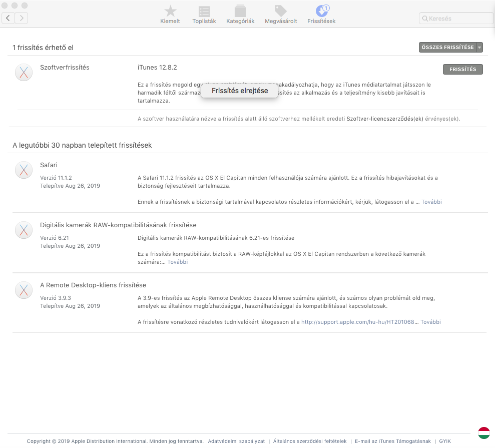Screen dimensions: 495x448
Task: Open the Szoftver-licencszerződés(ek) link
Action: click(x=385, y=119)
